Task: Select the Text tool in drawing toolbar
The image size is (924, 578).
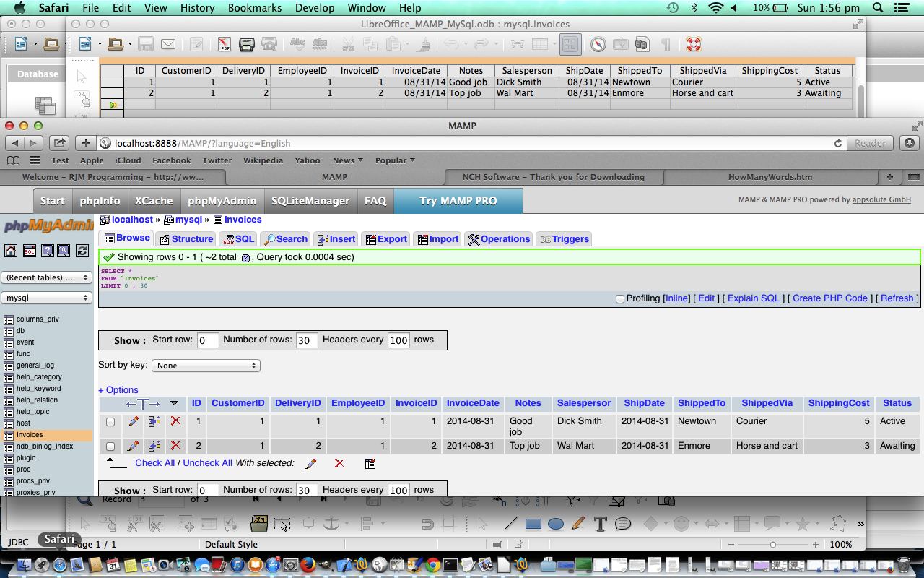Action: (x=599, y=524)
